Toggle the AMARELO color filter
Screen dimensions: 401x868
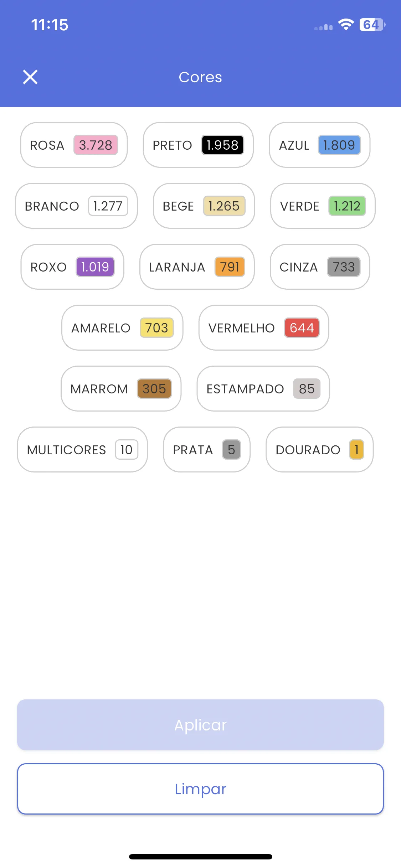coord(122,328)
